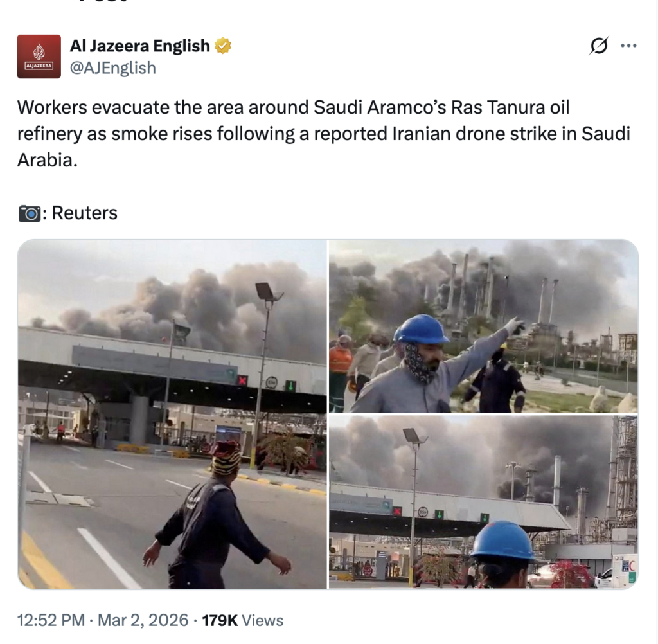Visit the @AJEnglish handle link
This screenshot has height=644, width=658.
[x=113, y=67]
